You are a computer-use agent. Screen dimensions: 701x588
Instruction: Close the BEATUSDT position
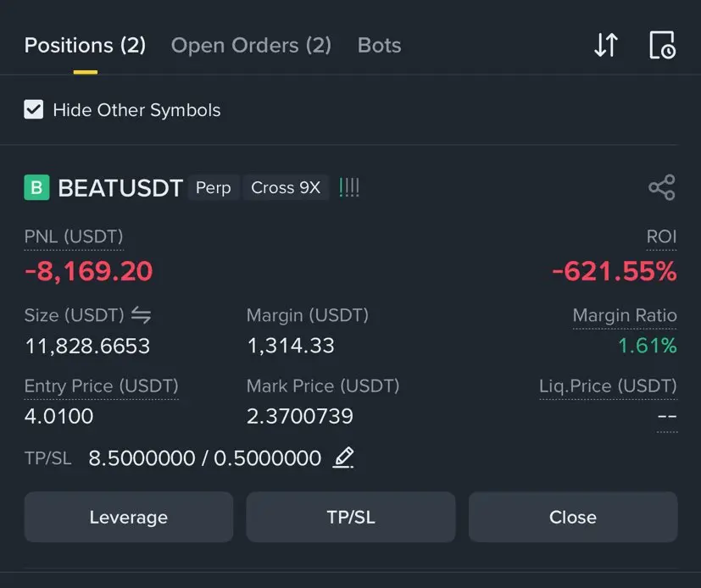tap(573, 517)
